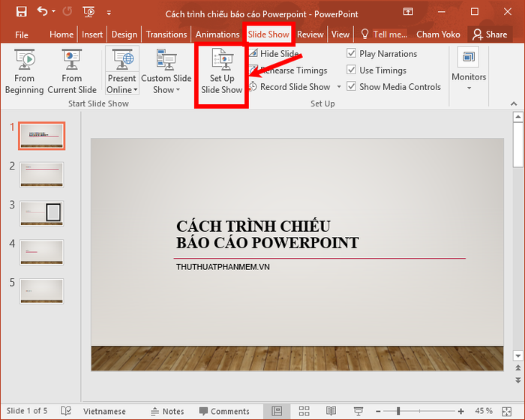Switch to Slide Sorter view icon
This screenshot has width=525, height=420.
[304, 411]
